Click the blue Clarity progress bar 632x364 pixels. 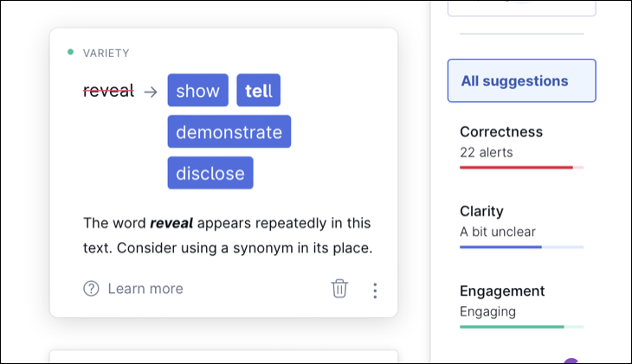[x=521, y=246]
